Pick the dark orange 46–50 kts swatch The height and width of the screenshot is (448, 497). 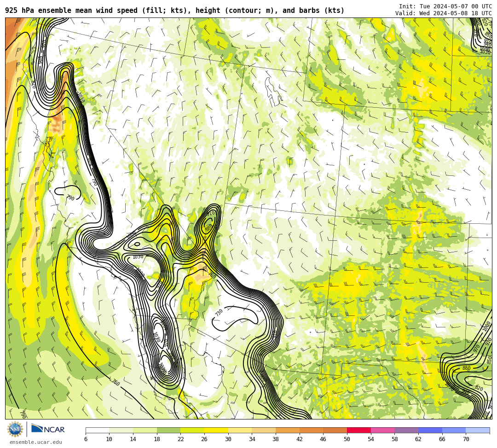pos(335,430)
